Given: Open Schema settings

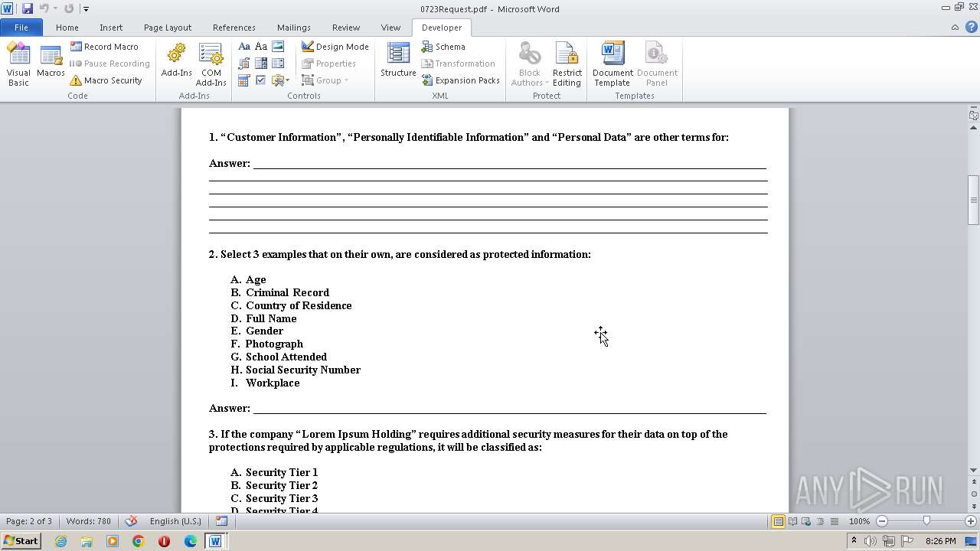Looking at the screenshot, I should [443, 47].
